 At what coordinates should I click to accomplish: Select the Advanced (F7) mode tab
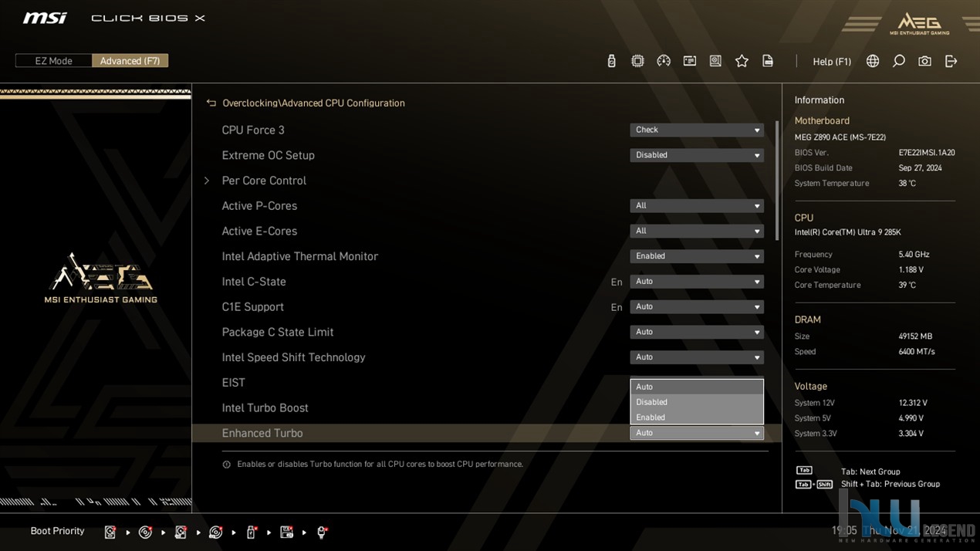pos(130,61)
